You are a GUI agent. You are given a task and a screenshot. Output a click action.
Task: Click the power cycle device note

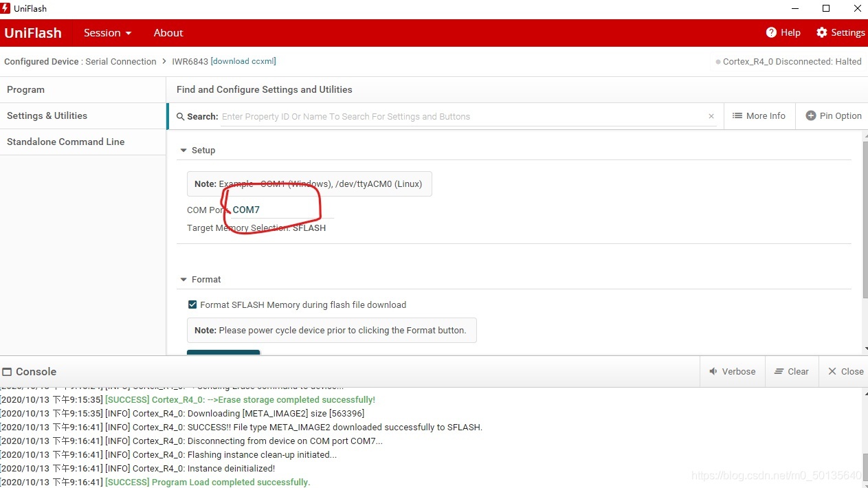click(331, 330)
